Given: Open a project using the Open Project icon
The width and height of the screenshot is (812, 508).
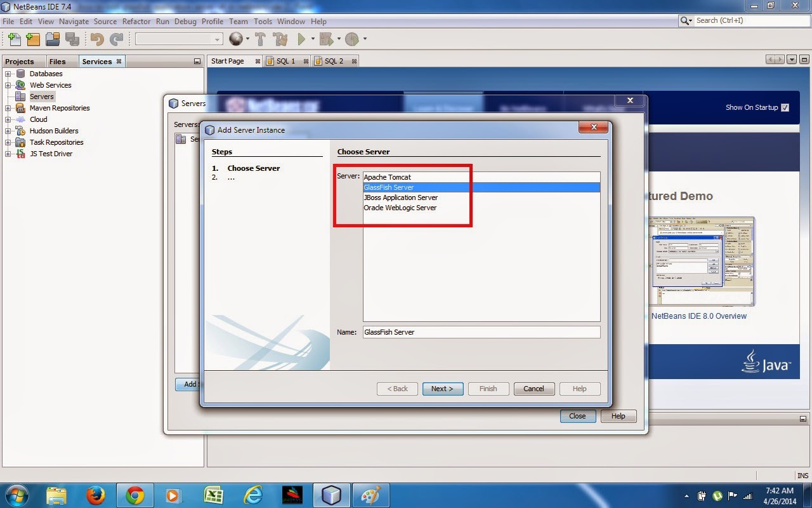Looking at the screenshot, I should (53, 39).
